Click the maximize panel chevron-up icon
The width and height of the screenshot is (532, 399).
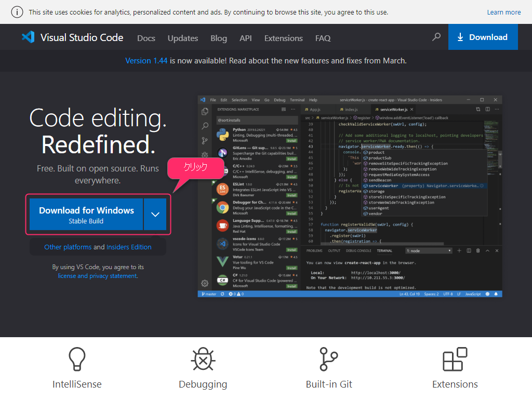point(487,251)
